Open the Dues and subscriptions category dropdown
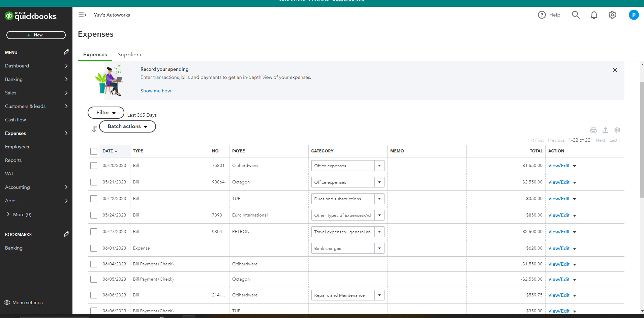Screen dimensions: 644x318 click(x=379, y=199)
